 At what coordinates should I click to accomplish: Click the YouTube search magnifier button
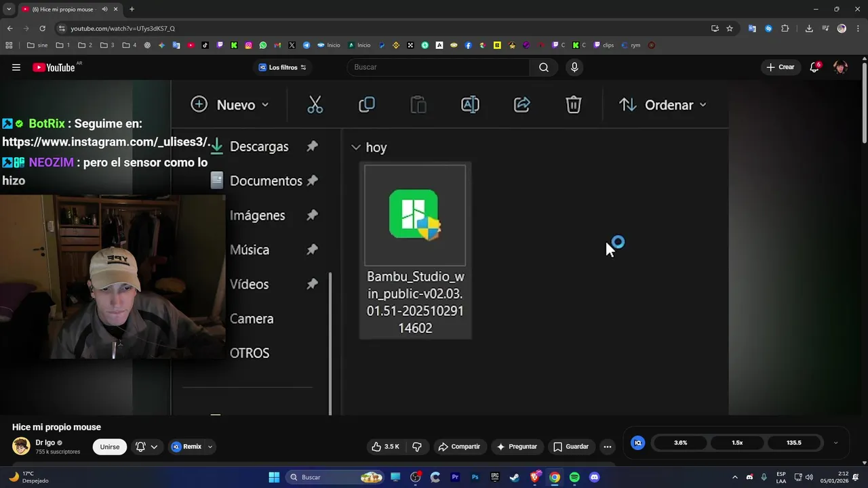coord(544,67)
